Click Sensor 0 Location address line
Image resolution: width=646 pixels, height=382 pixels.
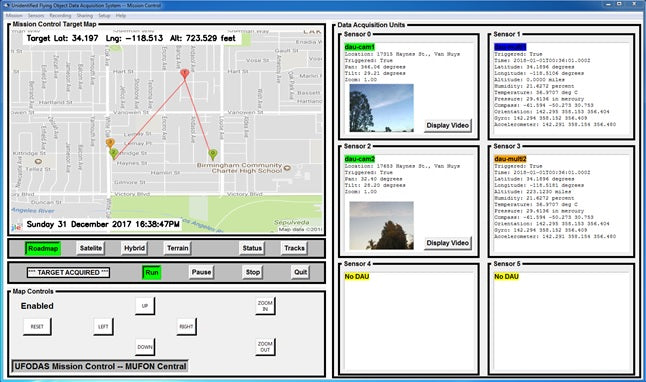click(402, 54)
